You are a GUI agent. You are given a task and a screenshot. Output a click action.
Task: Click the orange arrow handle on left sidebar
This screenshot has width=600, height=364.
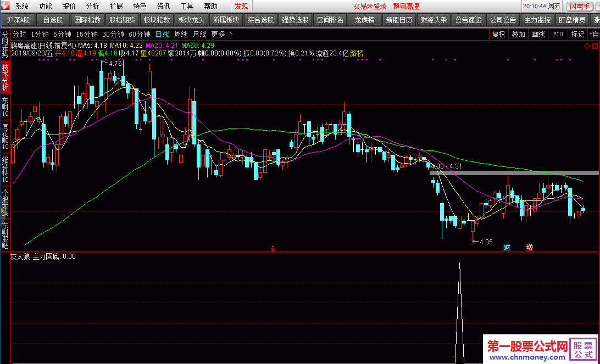coord(2,211)
